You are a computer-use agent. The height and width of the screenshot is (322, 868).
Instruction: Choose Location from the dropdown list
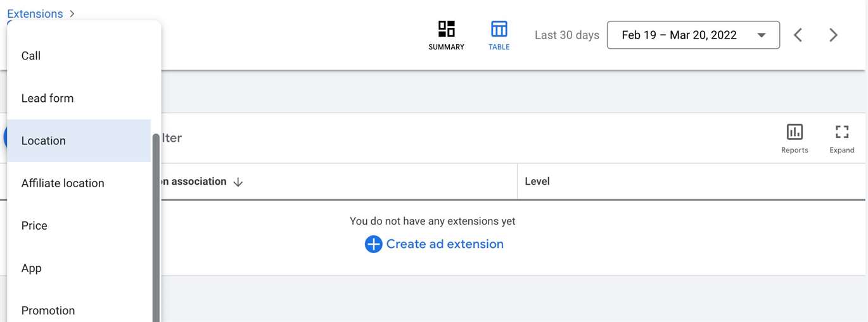click(79, 140)
